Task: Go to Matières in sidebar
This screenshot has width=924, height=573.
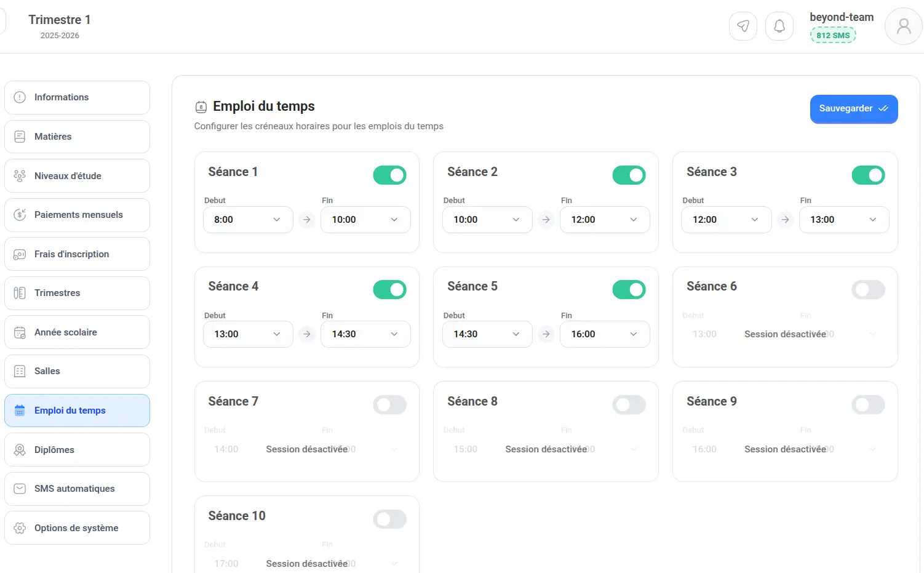Action: 77,137
